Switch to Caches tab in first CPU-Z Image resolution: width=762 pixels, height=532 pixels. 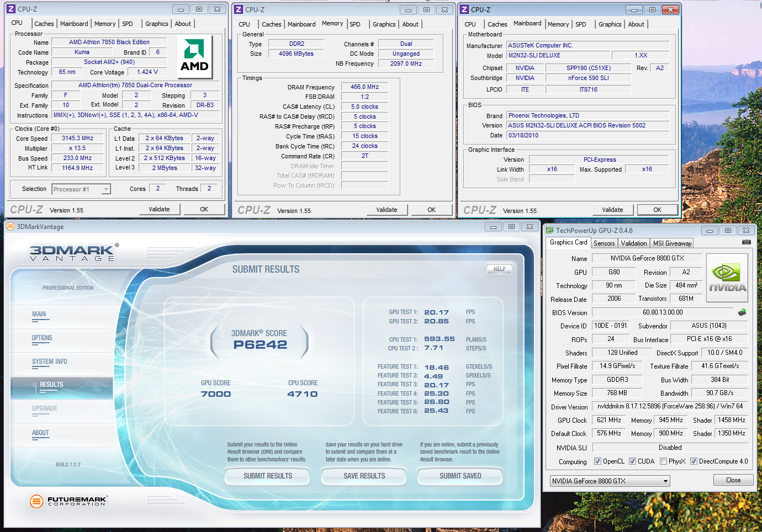point(44,24)
